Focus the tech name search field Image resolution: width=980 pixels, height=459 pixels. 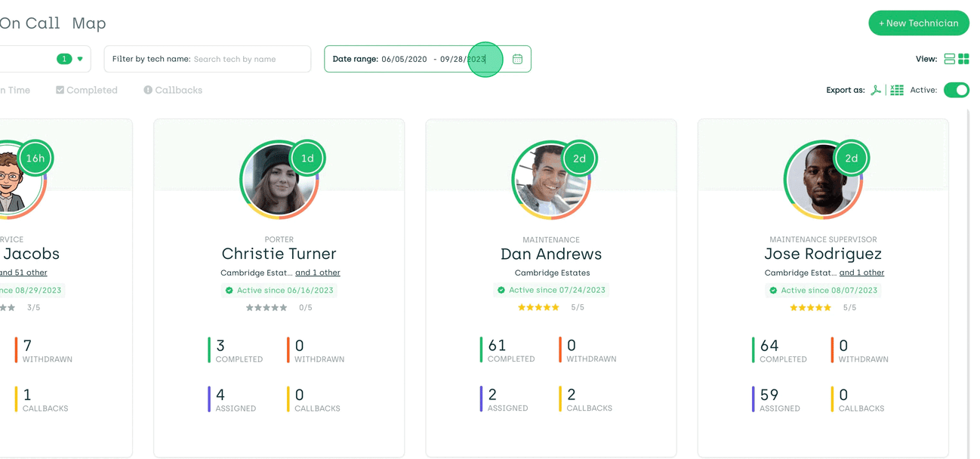(x=208, y=59)
